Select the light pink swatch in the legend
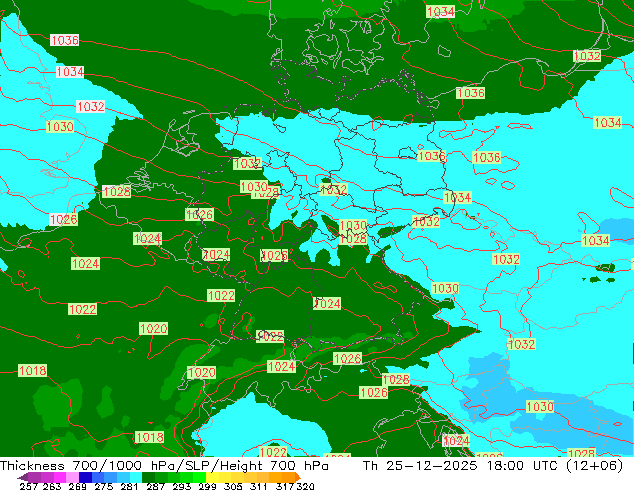Image resolution: width=634 pixels, height=490 pixels. (x=72, y=477)
